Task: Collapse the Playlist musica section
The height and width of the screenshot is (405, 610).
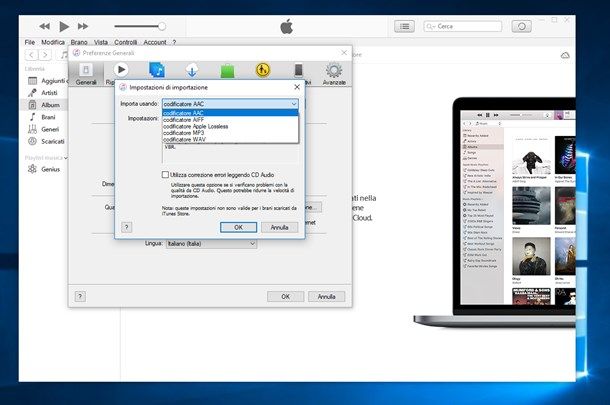Action: tap(66, 158)
